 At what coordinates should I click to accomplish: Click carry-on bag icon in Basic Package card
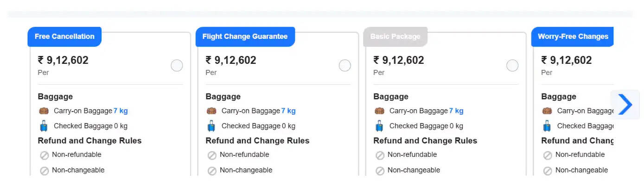coord(379,111)
